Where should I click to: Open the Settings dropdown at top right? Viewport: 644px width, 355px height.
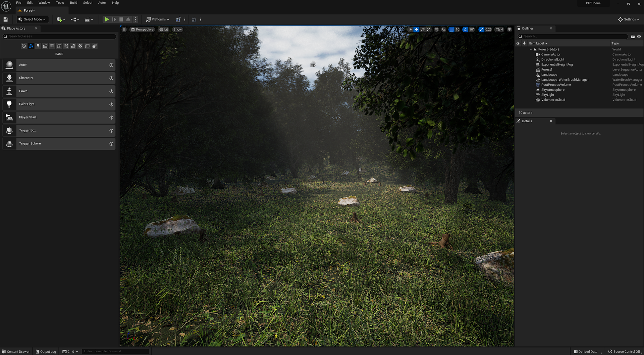coord(629,19)
